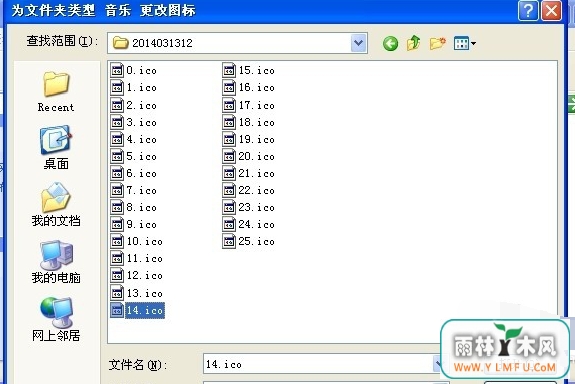Close the change icon dialog

click(551, 11)
